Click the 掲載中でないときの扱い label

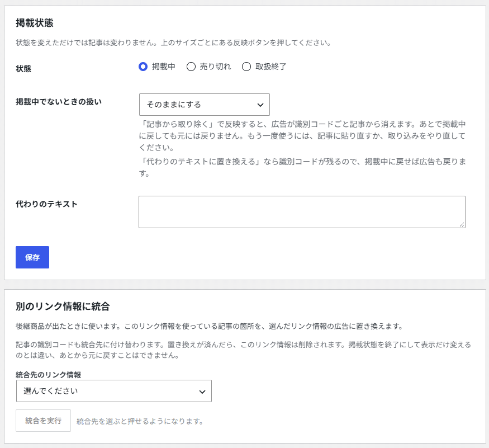pyautogui.click(x=59, y=102)
